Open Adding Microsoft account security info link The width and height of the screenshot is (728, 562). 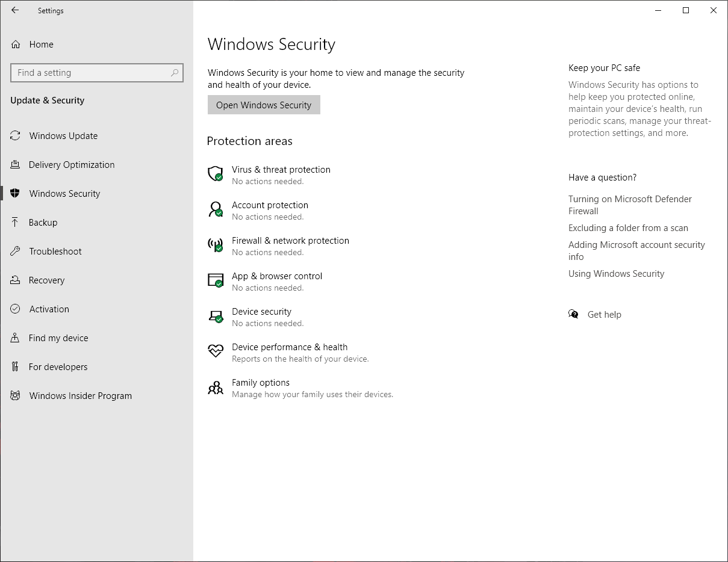(636, 251)
